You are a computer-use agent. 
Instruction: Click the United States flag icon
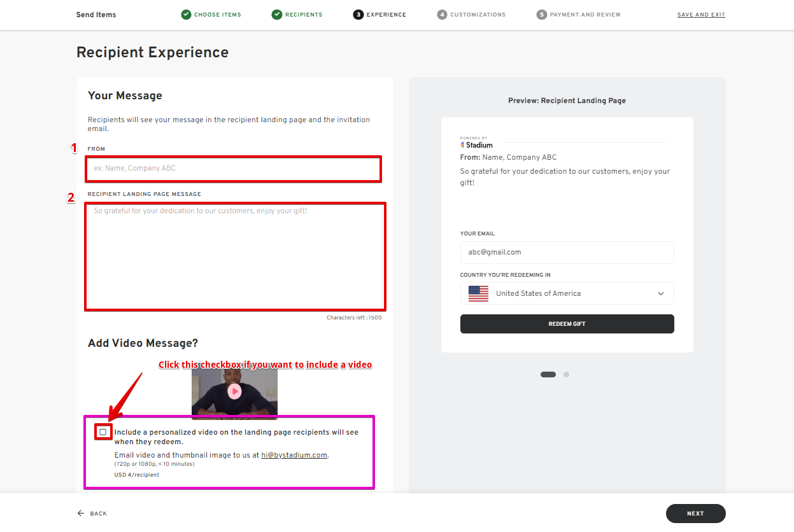click(478, 293)
